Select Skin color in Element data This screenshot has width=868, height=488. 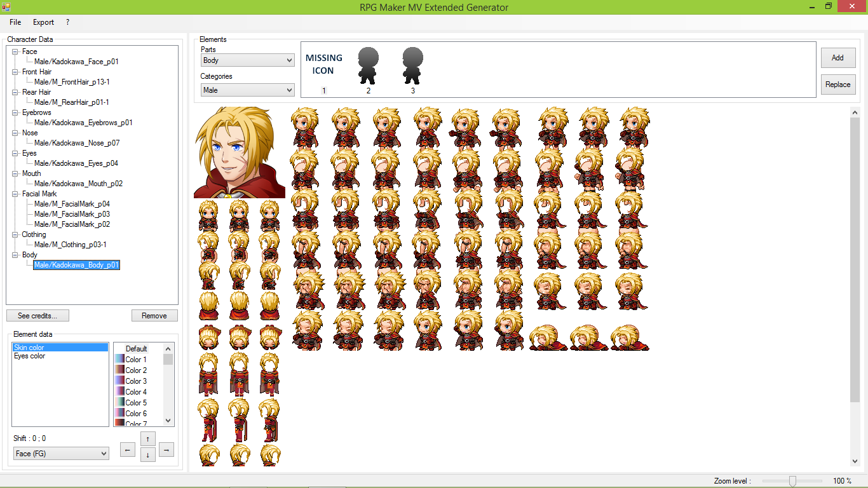[60, 348]
